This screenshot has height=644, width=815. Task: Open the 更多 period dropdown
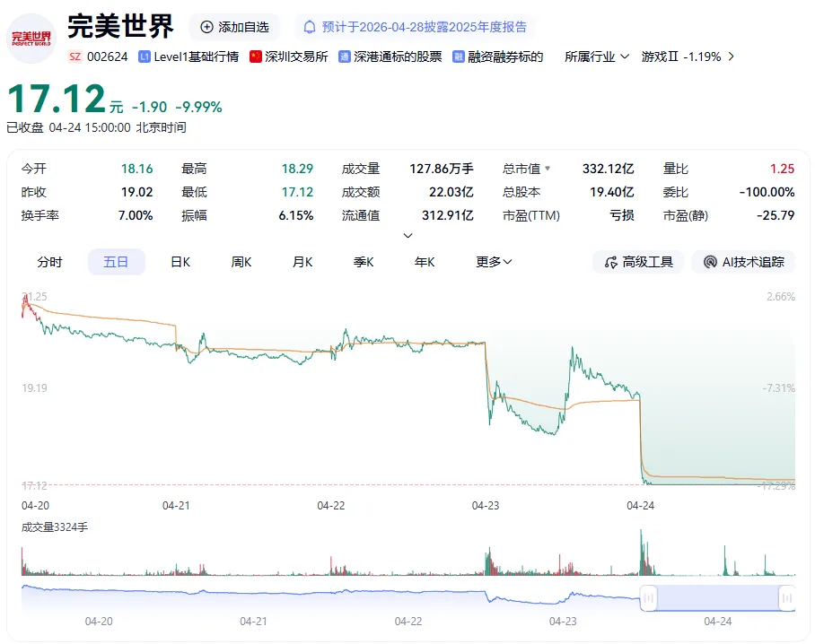[x=494, y=262]
